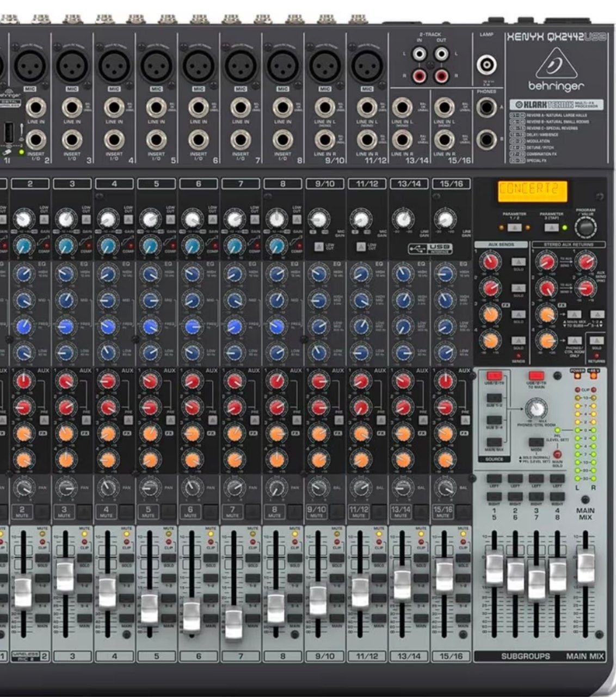Click the channel 7 fader
Image resolution: width=616 pixels, height=697 pixels.
point(234,625)
